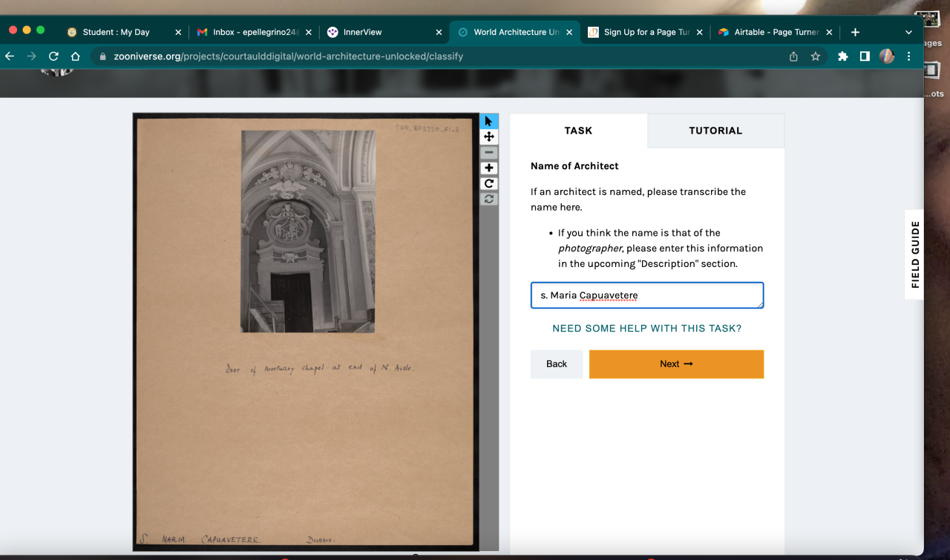Click the address bar URL
The width and height of the screenshot is (950, 560).
click(x=288, y=56)
